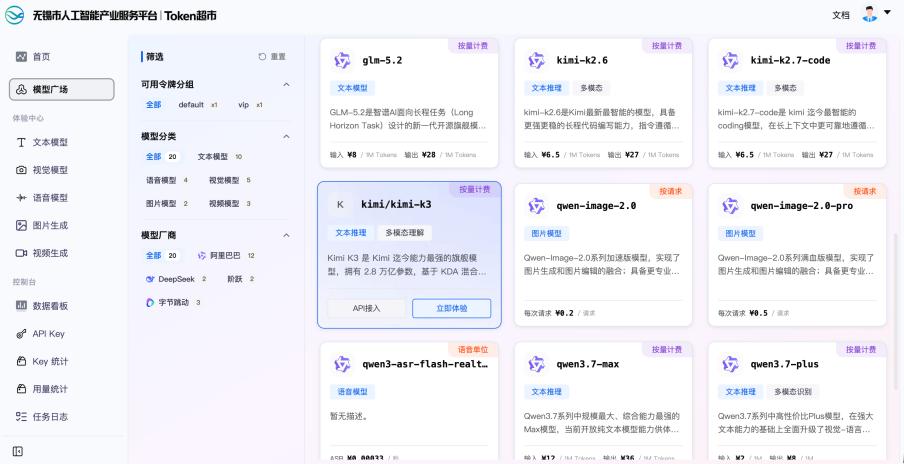Click 多模态理解 tag on kimi-k3 card
Screen dimensions: 904x464
[404, 233]
